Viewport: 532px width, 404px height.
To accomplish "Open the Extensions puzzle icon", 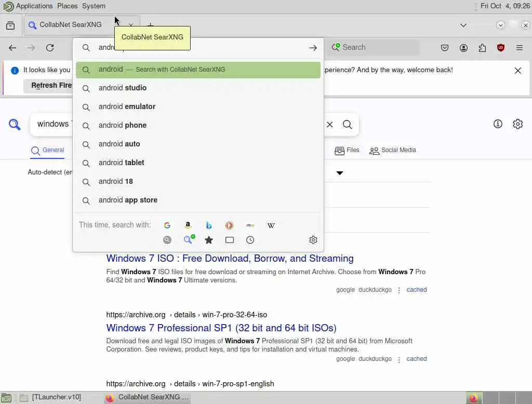I will [482, 48].
